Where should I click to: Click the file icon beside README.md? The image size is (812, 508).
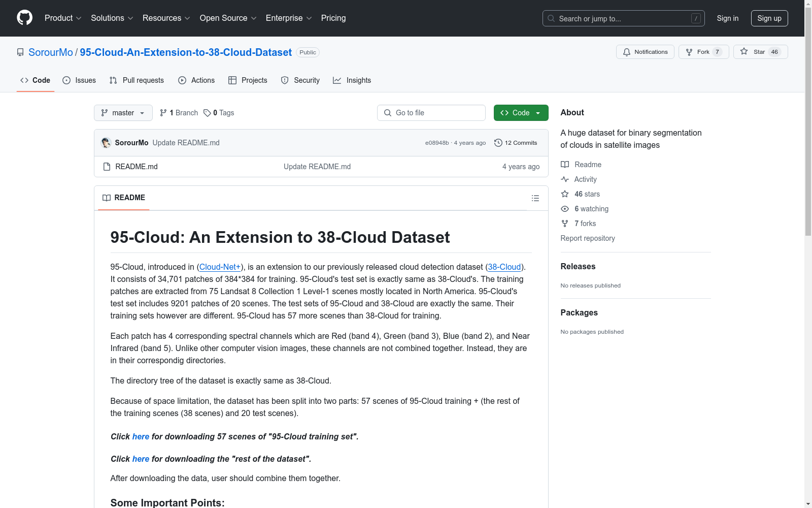pos(107,167)
